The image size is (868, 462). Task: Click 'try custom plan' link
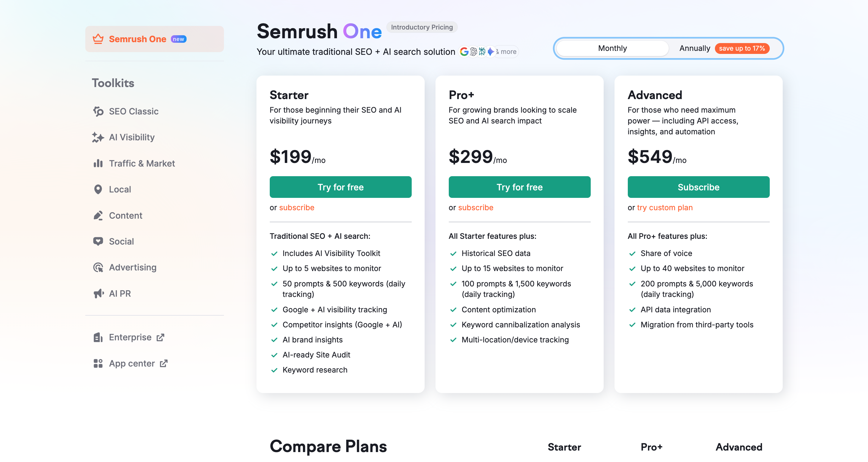(x=665, y=208)
